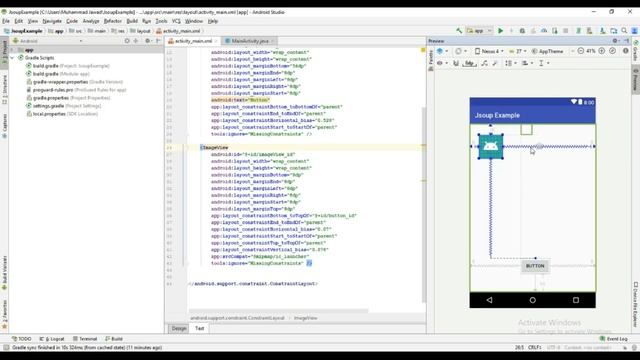Image resolution: width=640 pixels, height=360 pixels.
Task: Click Android recents square in device preview
Action: tap(576, 300)
